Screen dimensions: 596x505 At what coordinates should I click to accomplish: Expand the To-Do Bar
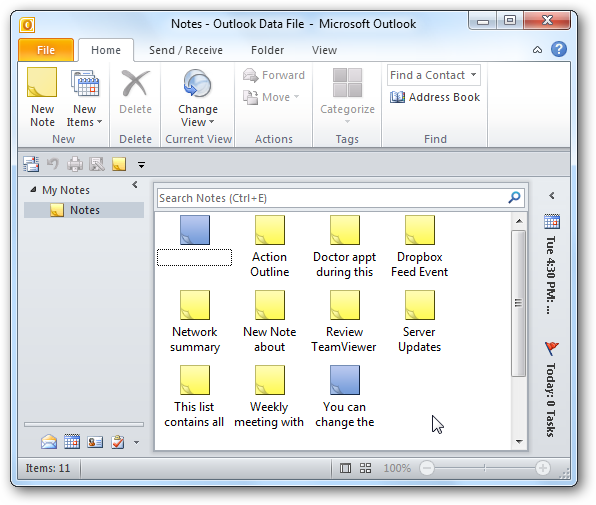click(x=552, y=195)
